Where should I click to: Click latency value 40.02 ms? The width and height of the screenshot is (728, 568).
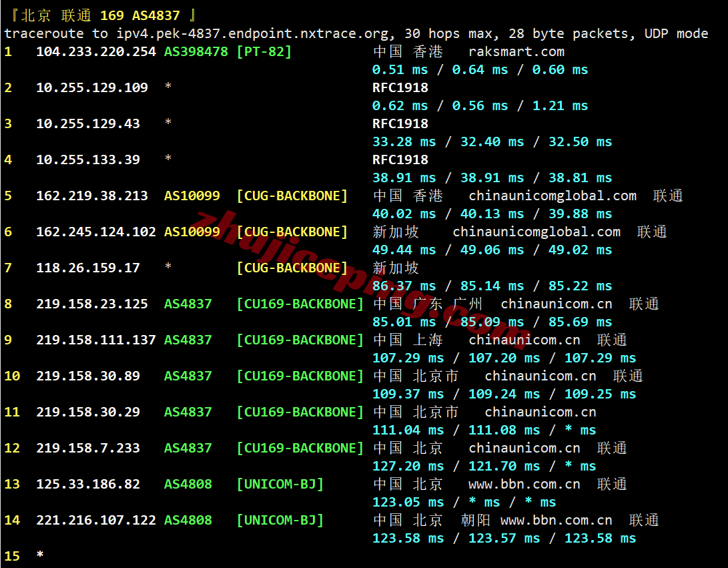(x=404, y=214)
